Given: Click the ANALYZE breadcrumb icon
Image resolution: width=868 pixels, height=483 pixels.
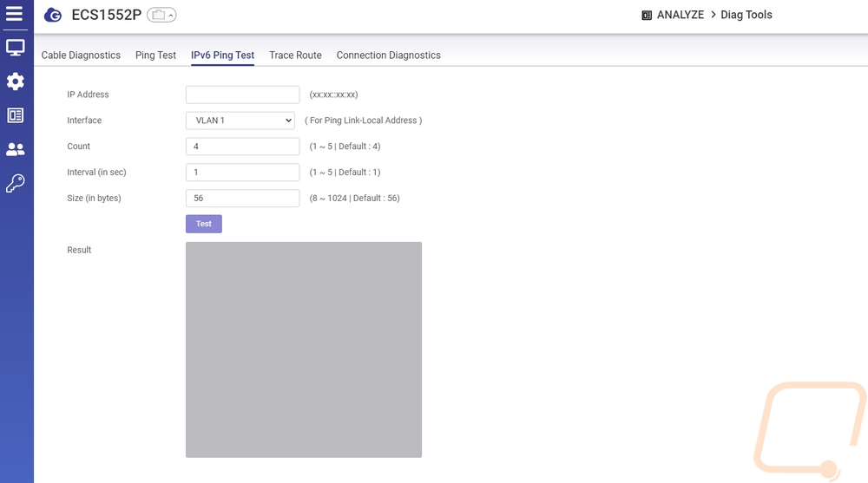Looking at the screenshot, I should pos(647,15).
